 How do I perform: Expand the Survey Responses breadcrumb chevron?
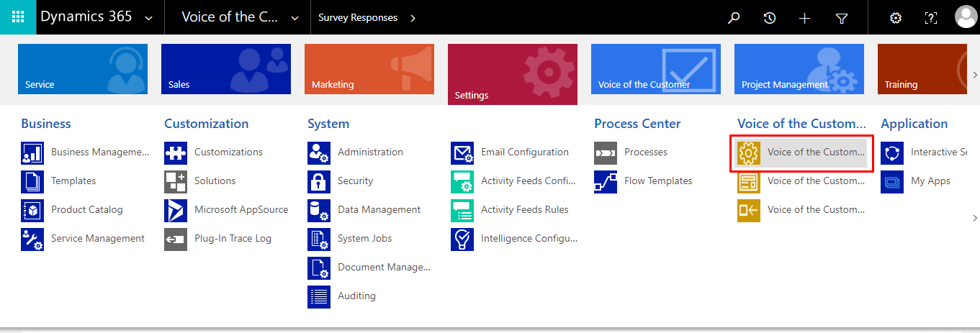click(x=413, y=18)
